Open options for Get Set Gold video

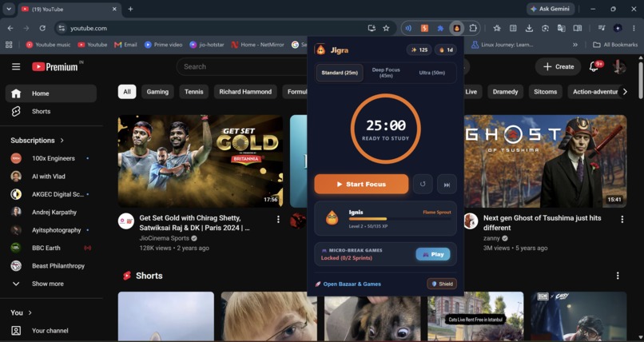point(278,220)
